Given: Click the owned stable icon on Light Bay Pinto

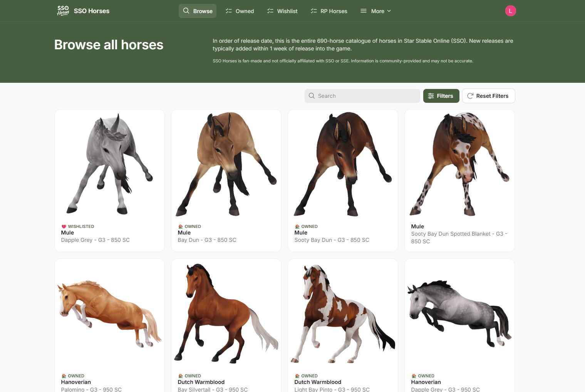Looking at the screenshot, I should click(297, 376).
